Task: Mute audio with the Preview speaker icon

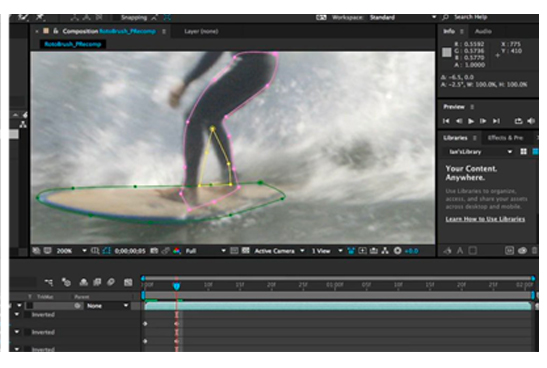Action: tap(531, 121)
